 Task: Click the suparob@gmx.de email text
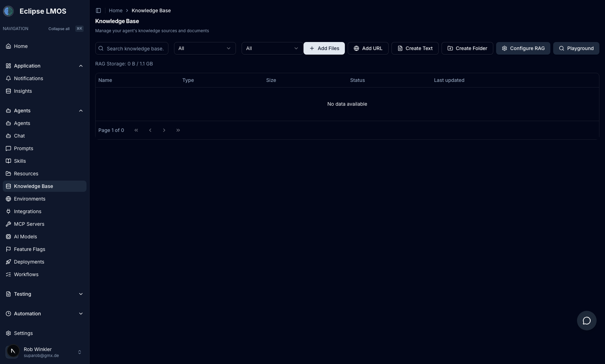(x=41, y=356)
